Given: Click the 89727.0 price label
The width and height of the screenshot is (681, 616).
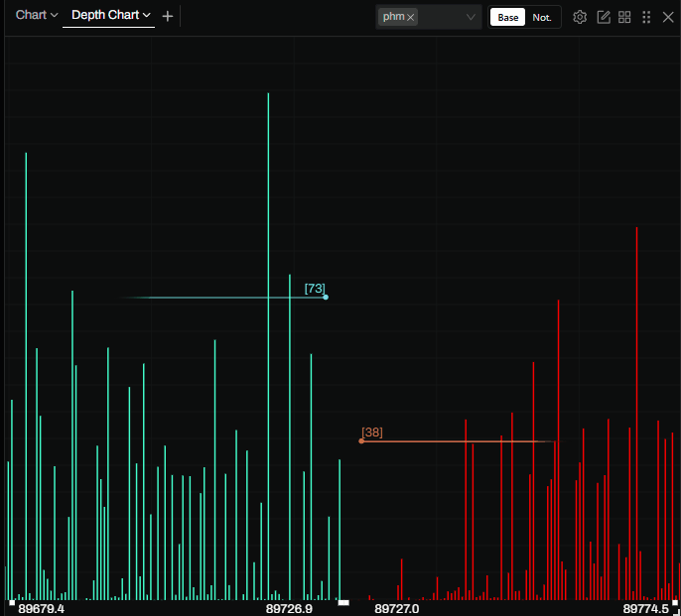Looking at the screenshot, I should (x=396, y=609).
